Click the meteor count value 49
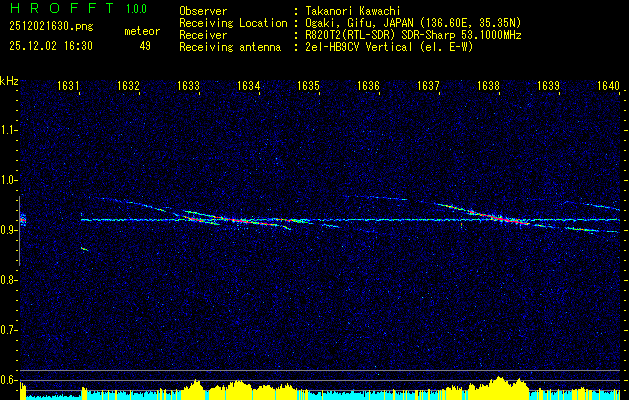The height and width of the screenshot is (400, 629). [x=144, y=46]
